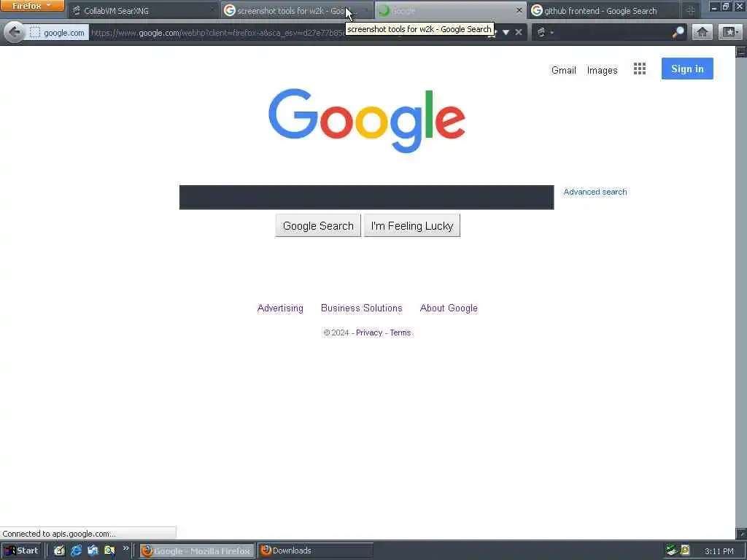Click the Google Search button
The width and height of the screenshot is (747, 560).
(318, 226)
